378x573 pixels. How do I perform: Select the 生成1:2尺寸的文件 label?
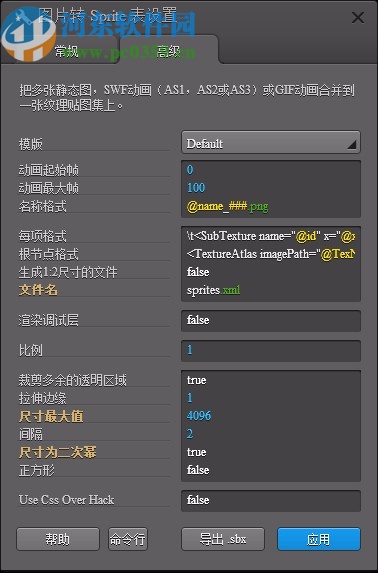(x=68, y=273)
